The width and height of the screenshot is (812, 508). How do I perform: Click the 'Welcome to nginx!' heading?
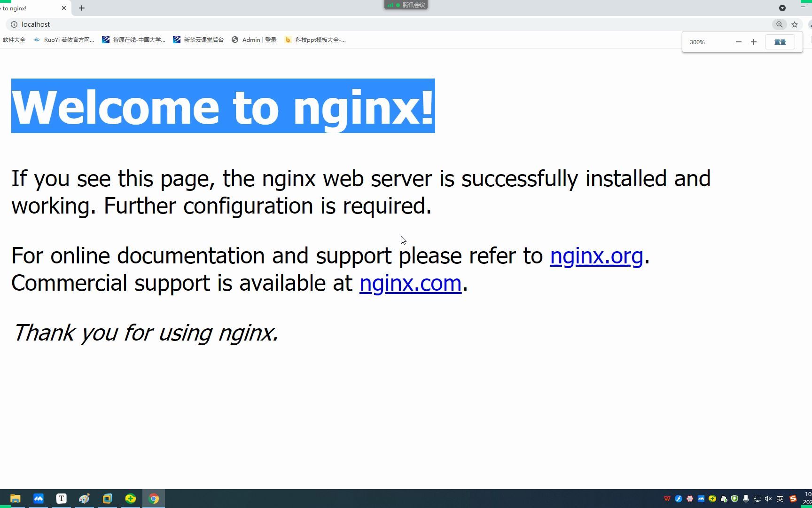tap(223, 106)
